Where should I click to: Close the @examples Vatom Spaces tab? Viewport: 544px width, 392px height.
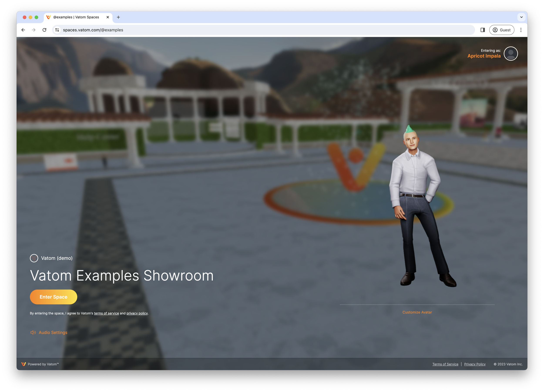[x=108, y=17]
